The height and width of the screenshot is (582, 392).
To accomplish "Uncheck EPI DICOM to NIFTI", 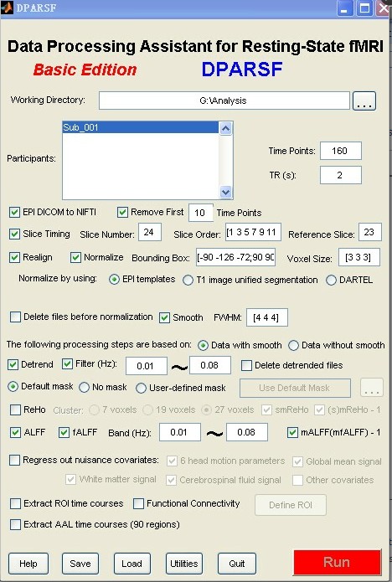I will (14, 213).
